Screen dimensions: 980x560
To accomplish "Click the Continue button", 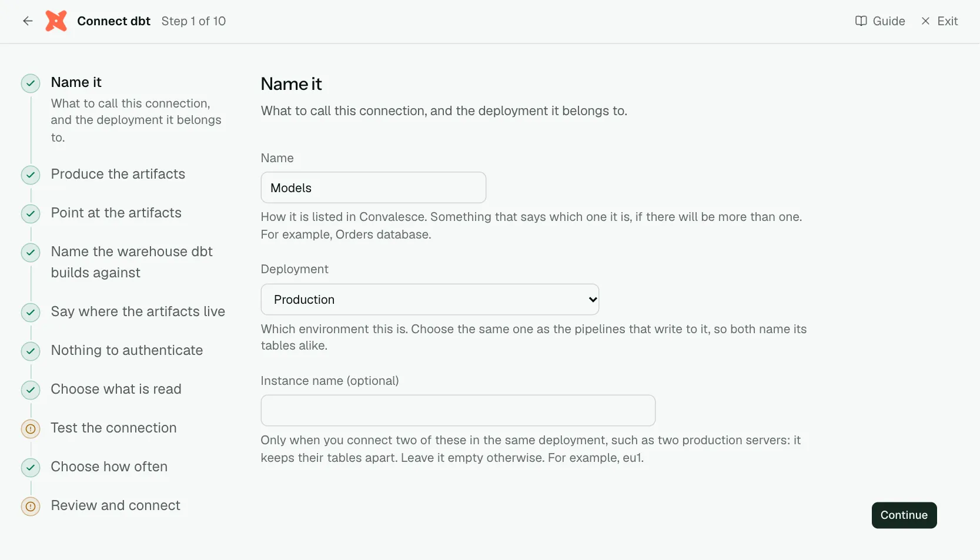I will point(904,515).
